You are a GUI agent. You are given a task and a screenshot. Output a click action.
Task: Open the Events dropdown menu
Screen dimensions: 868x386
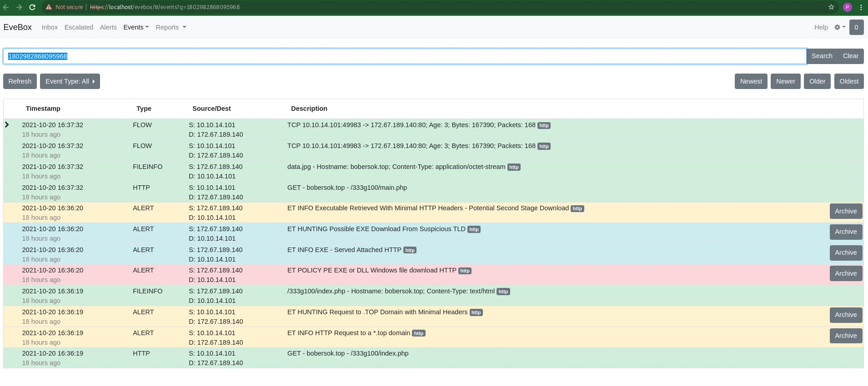click(136, 27)
